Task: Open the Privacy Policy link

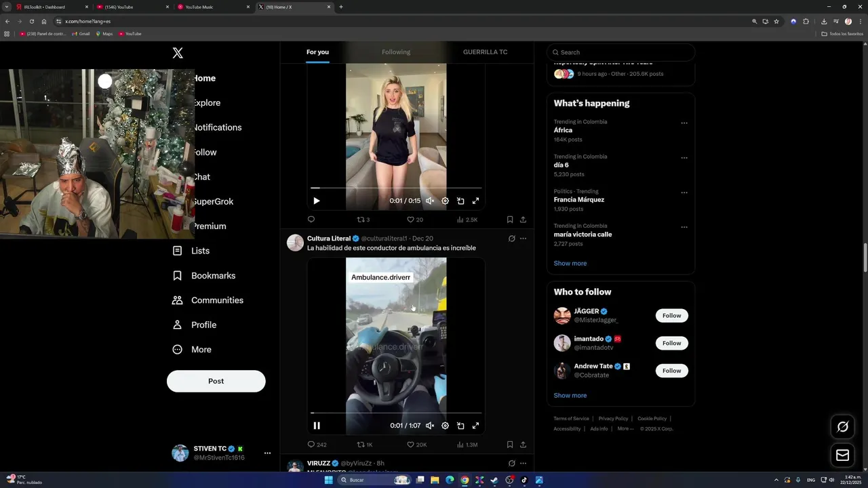Action: [613, 418]
